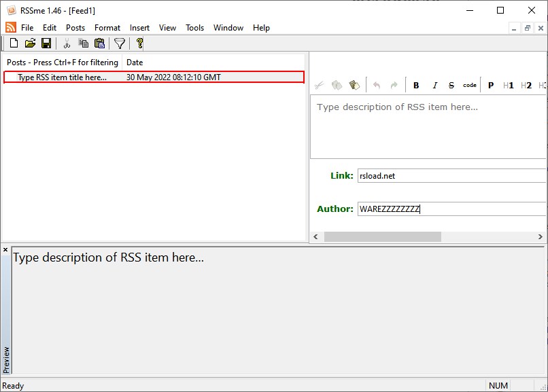
Task: Cut text with editor toolbar scissors
Action: coord(319,85)
